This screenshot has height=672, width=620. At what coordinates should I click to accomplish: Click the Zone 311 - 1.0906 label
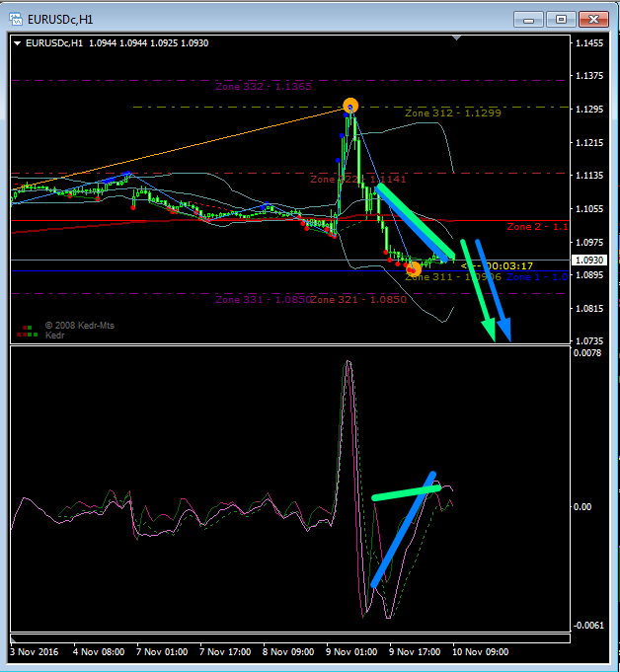tap(453, 277)
